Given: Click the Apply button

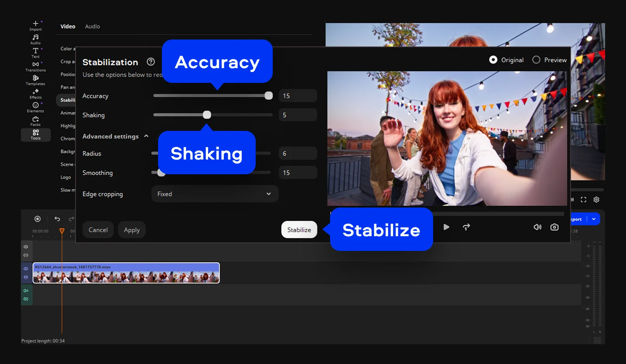Looking at the screenshot, I should (x=132, y=230).
